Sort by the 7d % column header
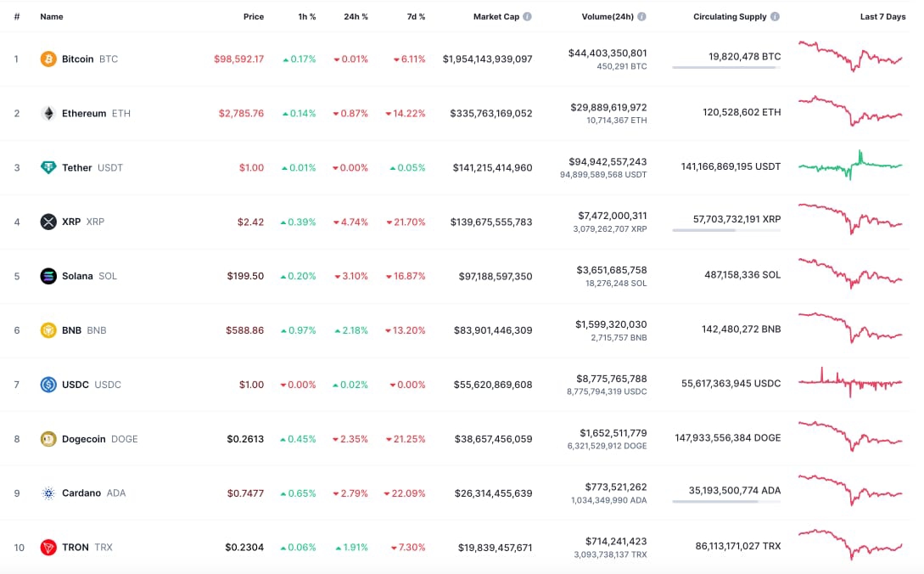Image resolution: width=924 pixels, height=574 pixels. click(415, 17)
